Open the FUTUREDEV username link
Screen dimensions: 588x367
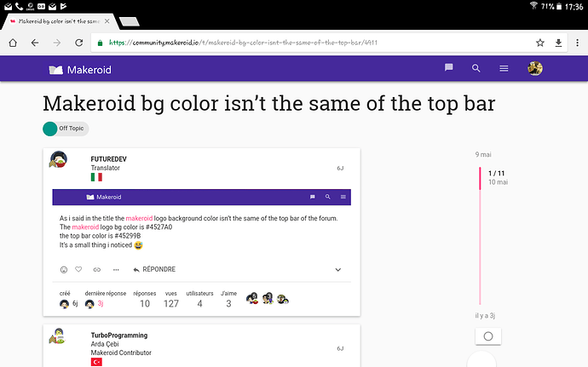[x=109, y=159]
